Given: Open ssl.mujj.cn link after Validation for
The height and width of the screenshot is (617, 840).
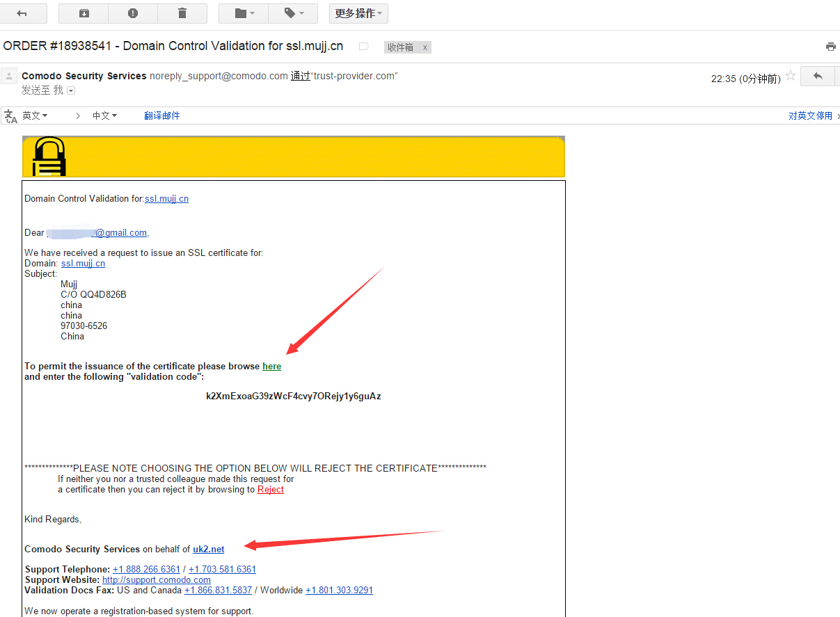Looking at the screenshot, I should pyautogui.click(x=166, y=198).
